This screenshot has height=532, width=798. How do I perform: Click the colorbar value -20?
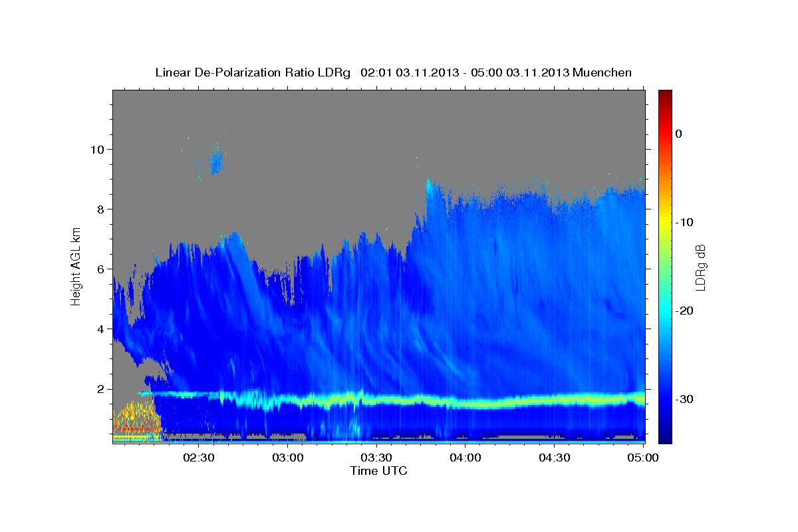(x=685, y=311)
